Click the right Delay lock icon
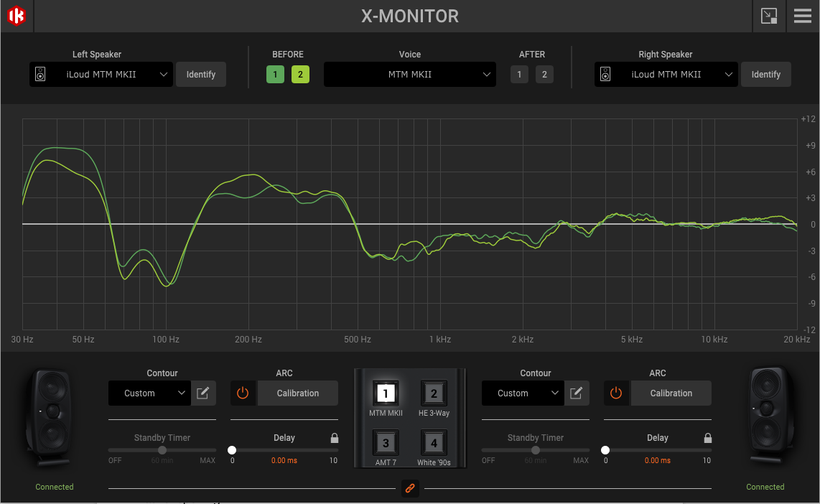820x504 pixels. 707,438
